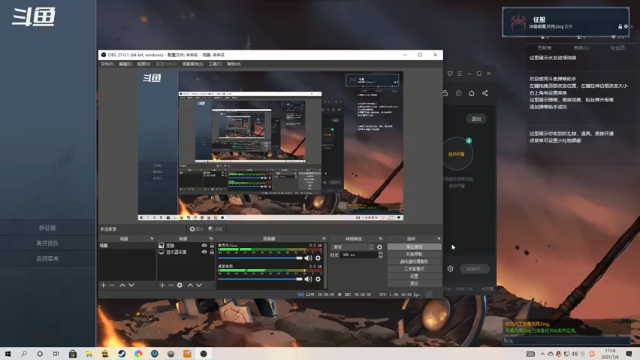This screenshot has height=360, width=640.
Task: Move the scene up with the up arrow in the 场景 panel
Action: click(122, 285)
